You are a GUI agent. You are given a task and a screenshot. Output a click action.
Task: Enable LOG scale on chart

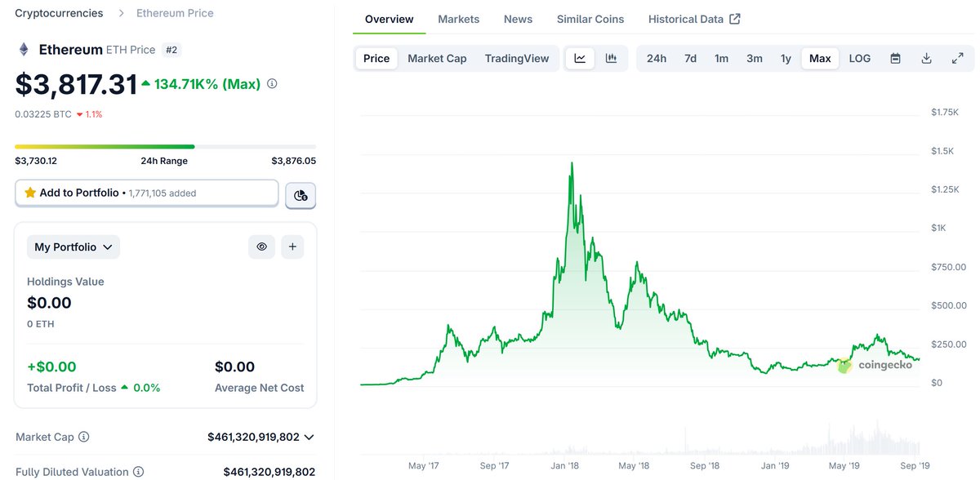click(x=860, y=58)
